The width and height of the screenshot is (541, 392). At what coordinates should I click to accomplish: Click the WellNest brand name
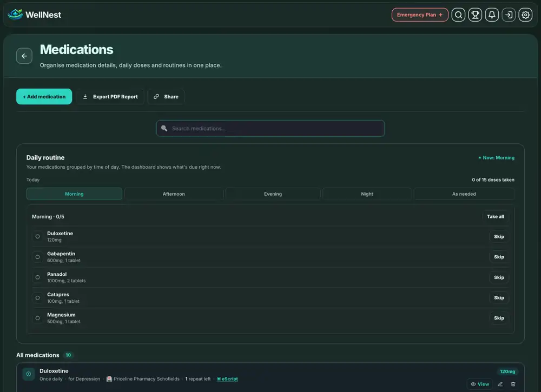click(x=43, y=15)
